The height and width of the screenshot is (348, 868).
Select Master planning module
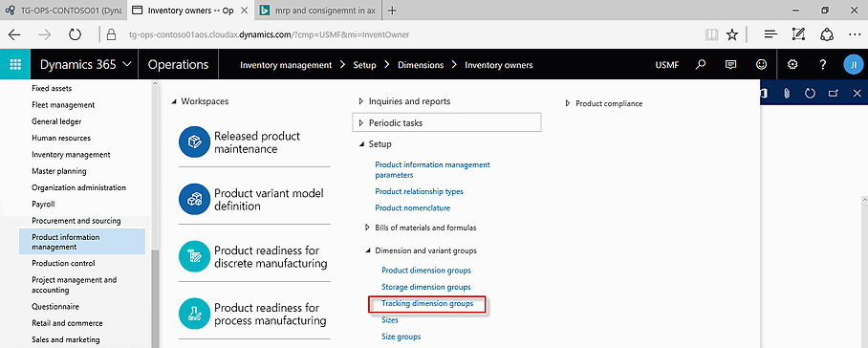click(58, 171)
